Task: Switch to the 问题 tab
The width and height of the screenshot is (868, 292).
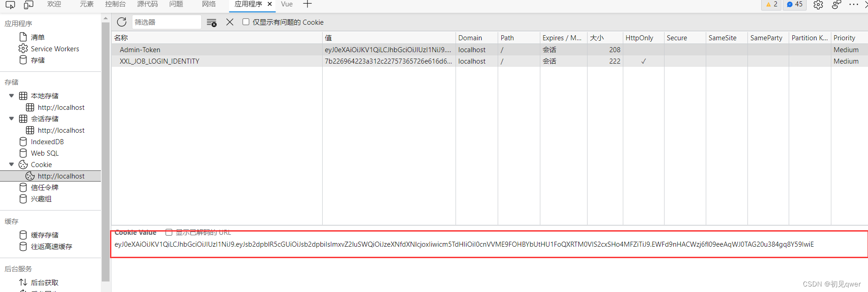Action: [176, 4]
